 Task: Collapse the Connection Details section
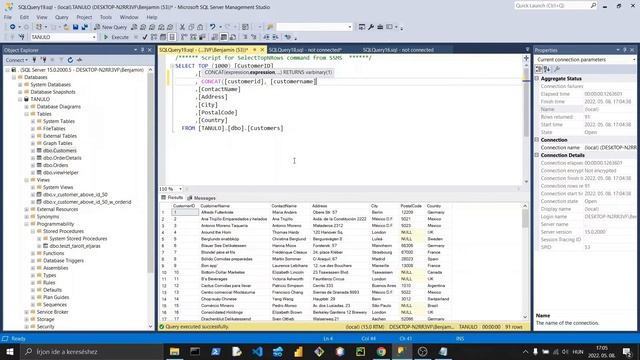pos(537,155)
